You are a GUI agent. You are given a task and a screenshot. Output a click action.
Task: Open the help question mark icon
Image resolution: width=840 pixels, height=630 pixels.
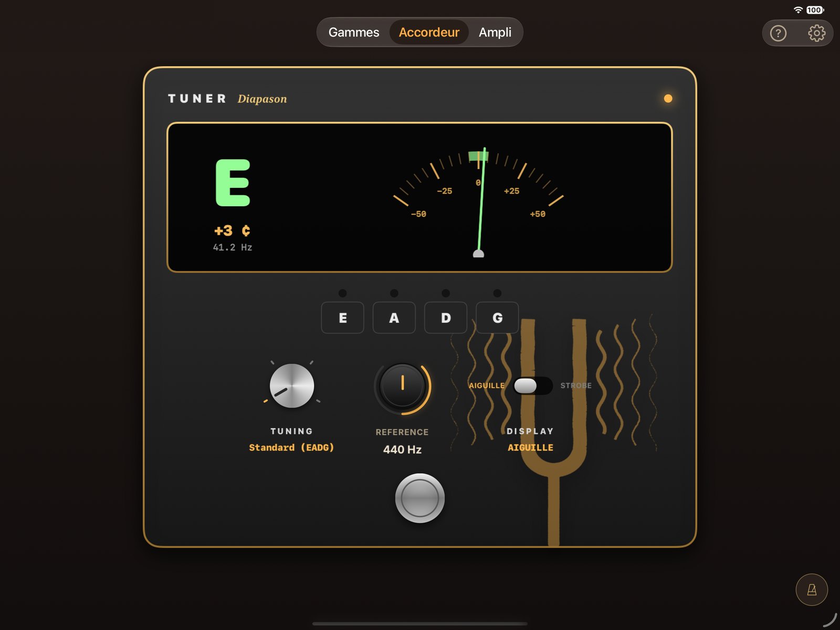(x=778, y=33)
